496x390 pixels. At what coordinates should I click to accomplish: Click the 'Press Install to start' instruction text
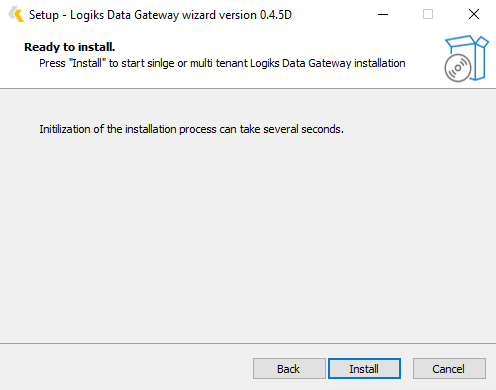tap(222, 63)
